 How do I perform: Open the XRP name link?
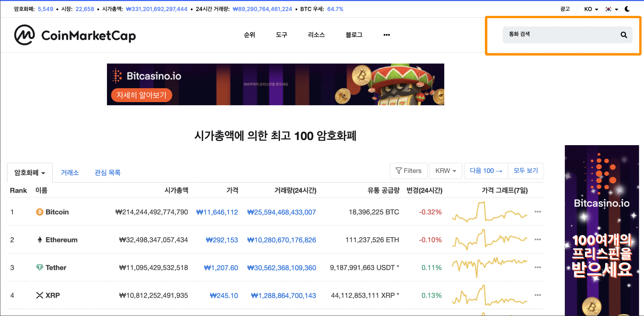point(53,295)
